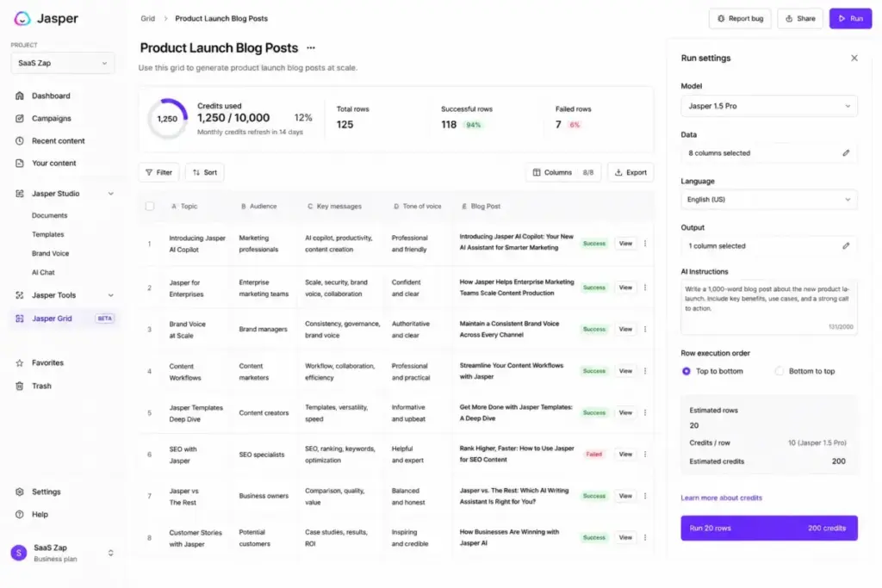Click the Blog Post column header

(x=481, y=207)
